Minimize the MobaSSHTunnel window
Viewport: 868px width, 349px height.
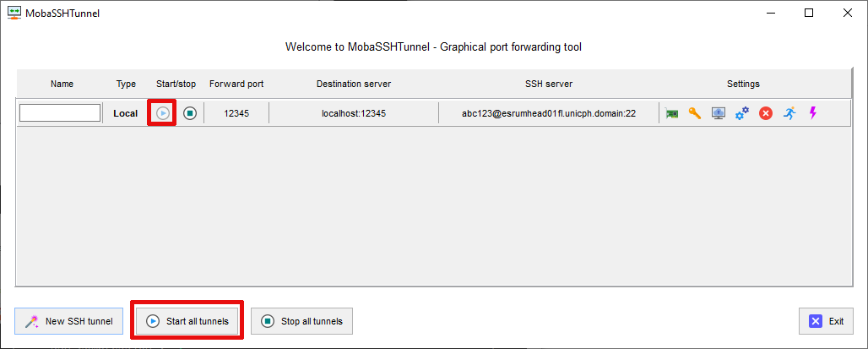tap(770, 14)
